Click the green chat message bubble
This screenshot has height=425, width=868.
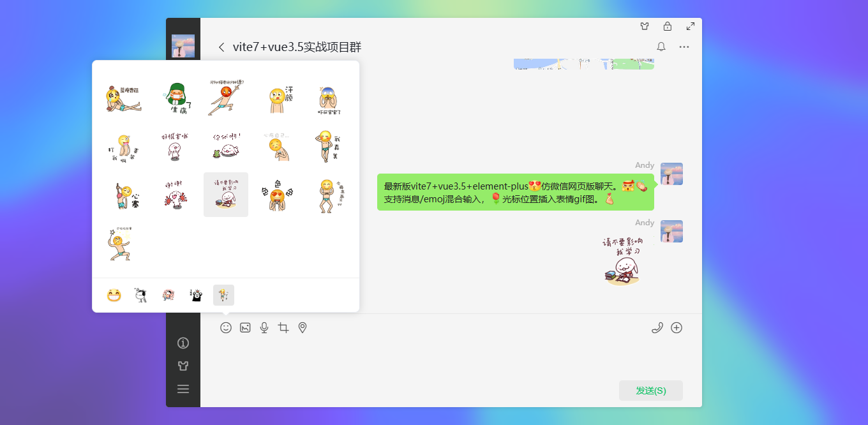point(516,192)
